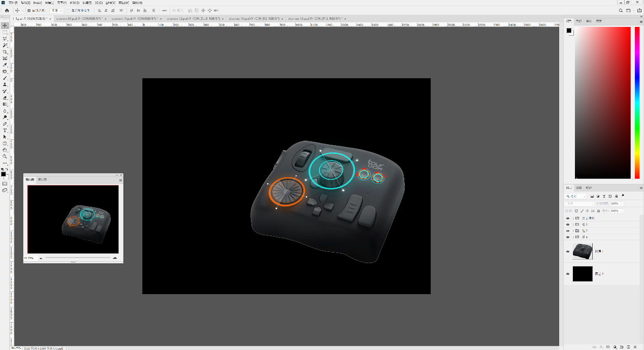Toggle visibility of the bottom black background layer
Image resolution: width=644 pixels, height=350 pixels.
tap(568, 274)
